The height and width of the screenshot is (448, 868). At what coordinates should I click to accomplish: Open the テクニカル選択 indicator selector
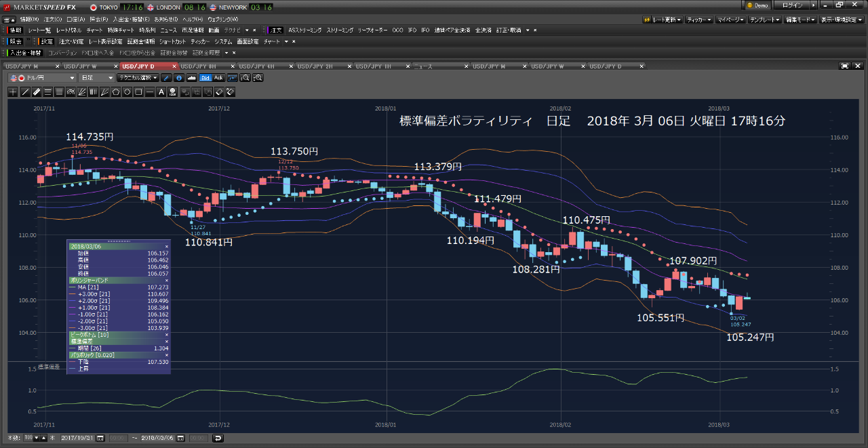pyautogui.click(x=139, y=78)
